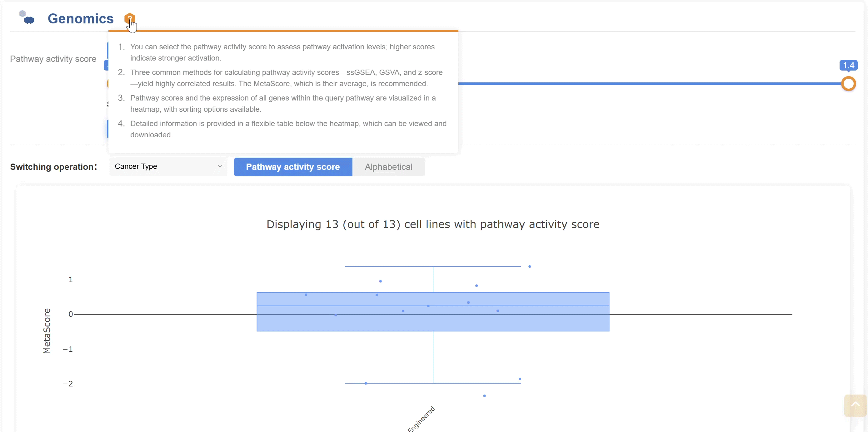The height and width of the screenshot is (432, 868).
Task: Click the blue slider track
Action: pos(640,84)
